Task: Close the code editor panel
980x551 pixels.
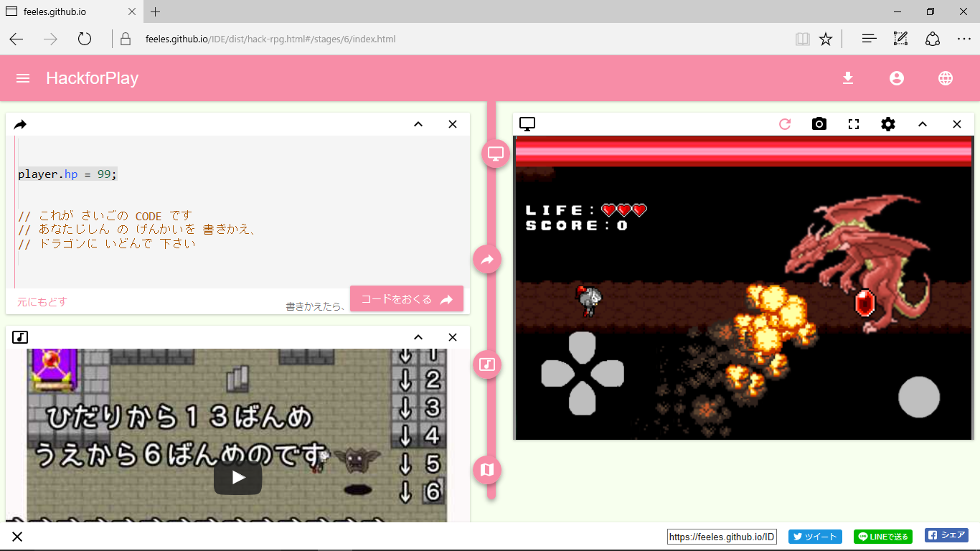Action: 453,124
